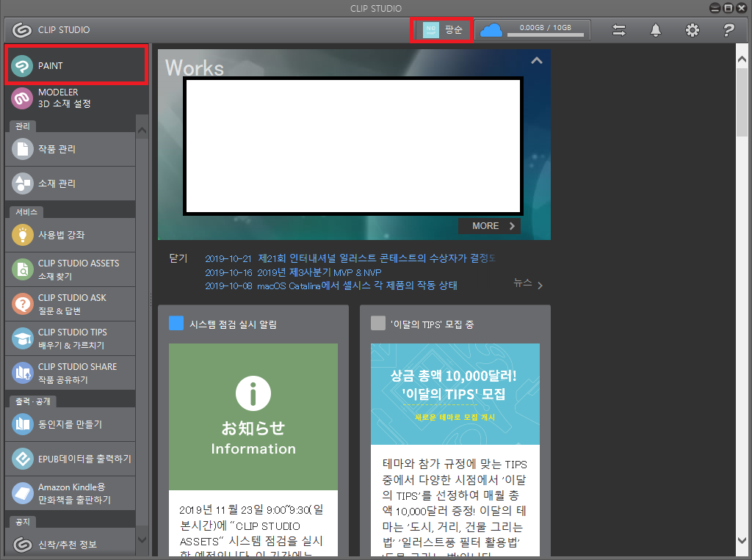Open 신착/추천 정보 notices
This screenshot has height=560, width=752.
(x=70, y=544)
